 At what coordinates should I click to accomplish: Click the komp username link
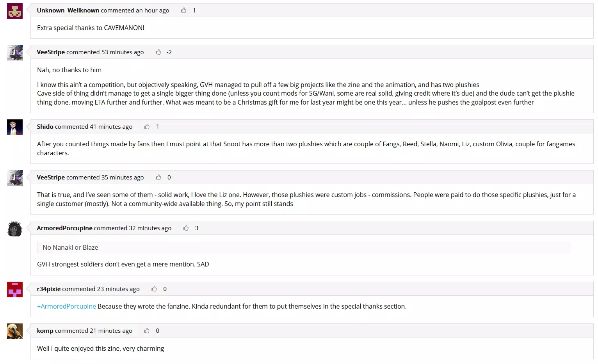pos(45,330)
